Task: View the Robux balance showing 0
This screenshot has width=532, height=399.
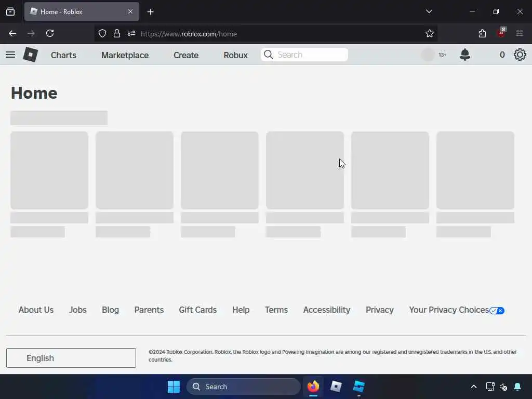Action: pyautogui.click(x=502, y=55)
